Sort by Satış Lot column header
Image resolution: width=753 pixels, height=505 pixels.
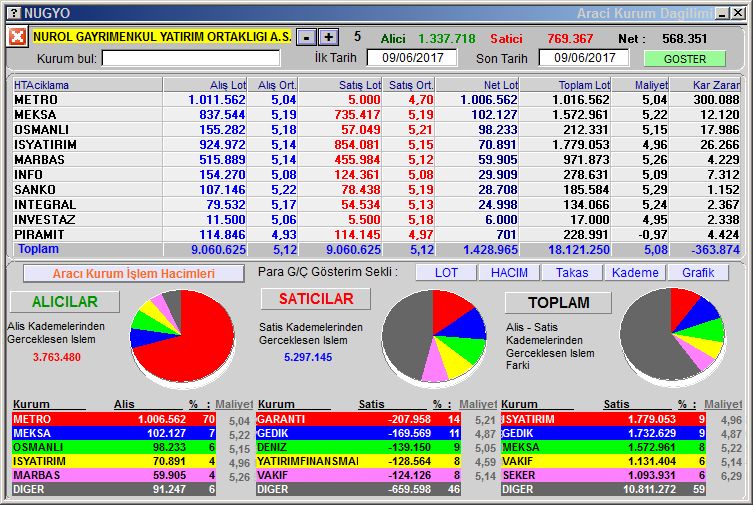click(340, 85)
